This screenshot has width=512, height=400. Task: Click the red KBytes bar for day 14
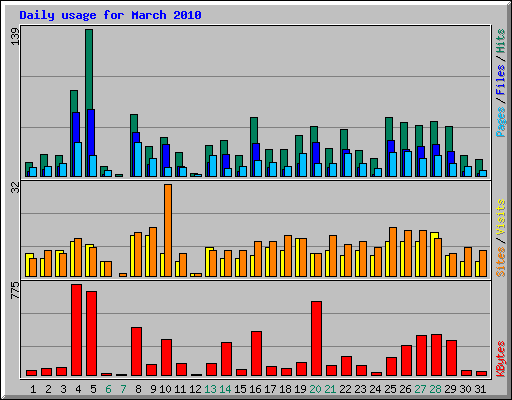pos(226,359)
